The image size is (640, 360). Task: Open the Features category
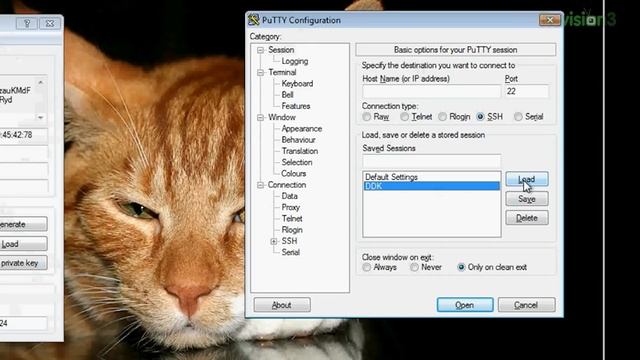click(x=296, y=106)
